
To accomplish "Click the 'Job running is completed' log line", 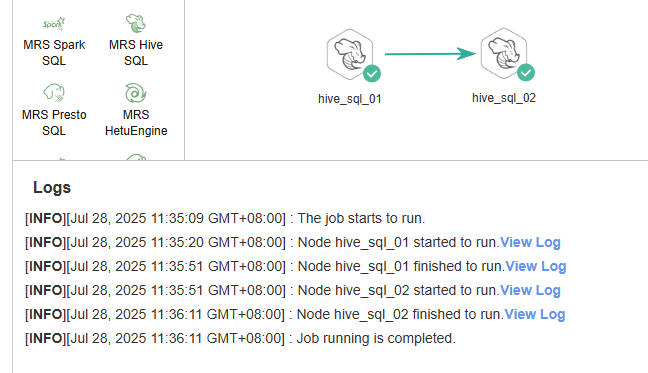I will tap(240, 338).
